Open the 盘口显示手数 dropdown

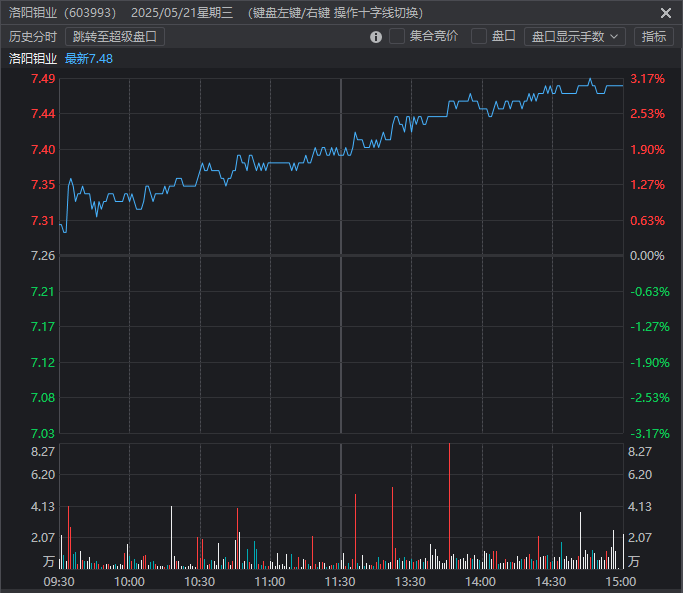574,37
